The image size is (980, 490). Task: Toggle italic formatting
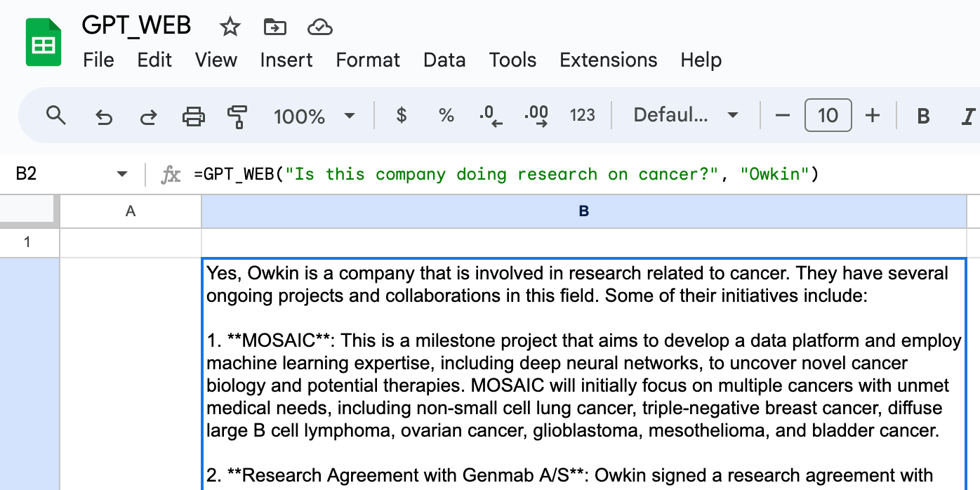click(x=969, y=116)
